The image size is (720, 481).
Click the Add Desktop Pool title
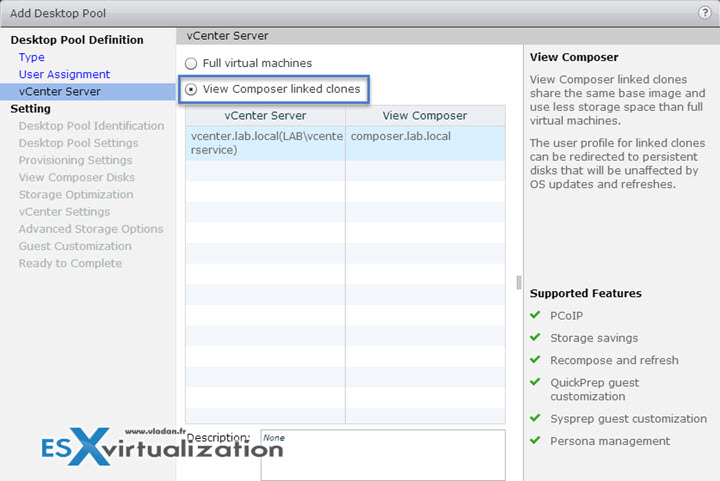coord(58,13)
